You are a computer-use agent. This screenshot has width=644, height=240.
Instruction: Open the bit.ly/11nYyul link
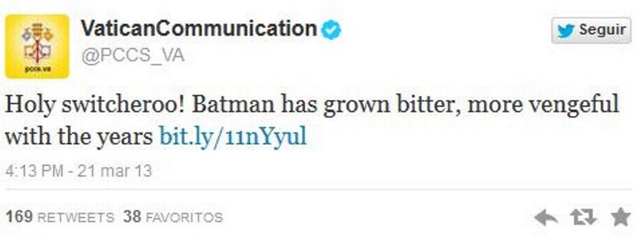click(233, 136)
